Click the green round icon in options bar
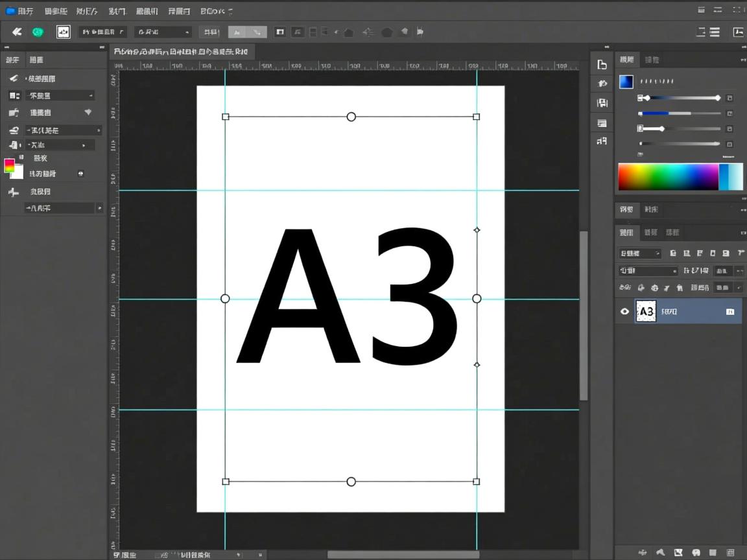The height and width of the screenshot is (560, 747). (38, 32)
